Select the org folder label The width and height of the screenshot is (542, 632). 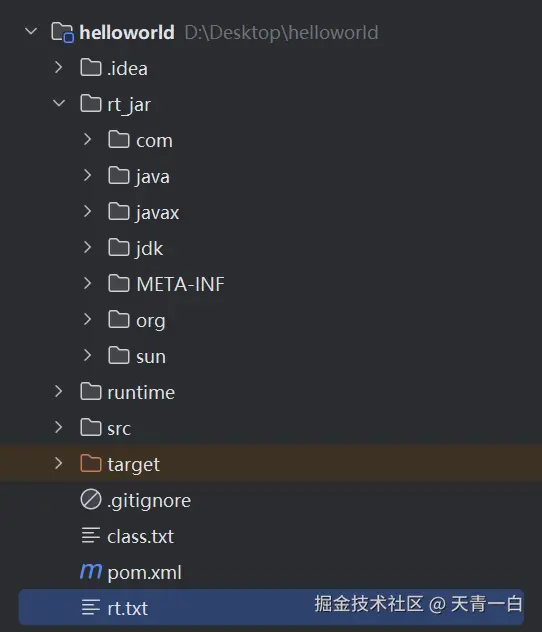coord(151,321)
